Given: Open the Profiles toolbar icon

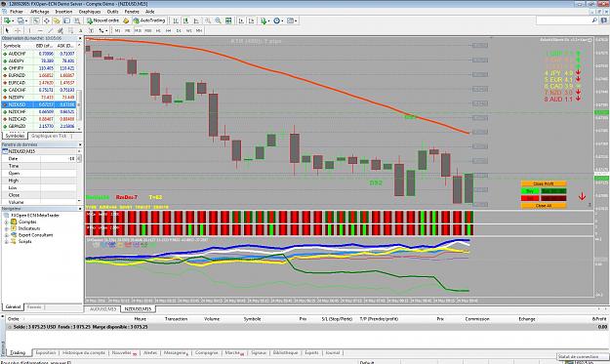Looking at the screenshot, I should (x=20, y=20).
